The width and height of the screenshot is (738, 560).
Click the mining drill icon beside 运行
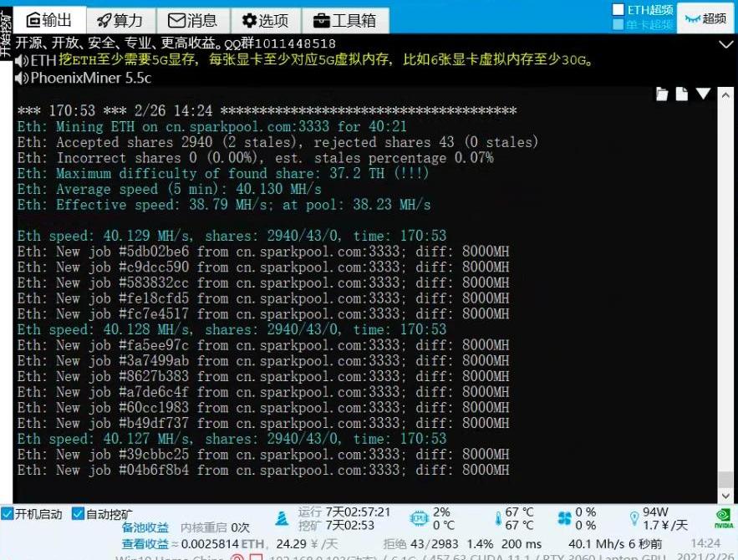282,518
